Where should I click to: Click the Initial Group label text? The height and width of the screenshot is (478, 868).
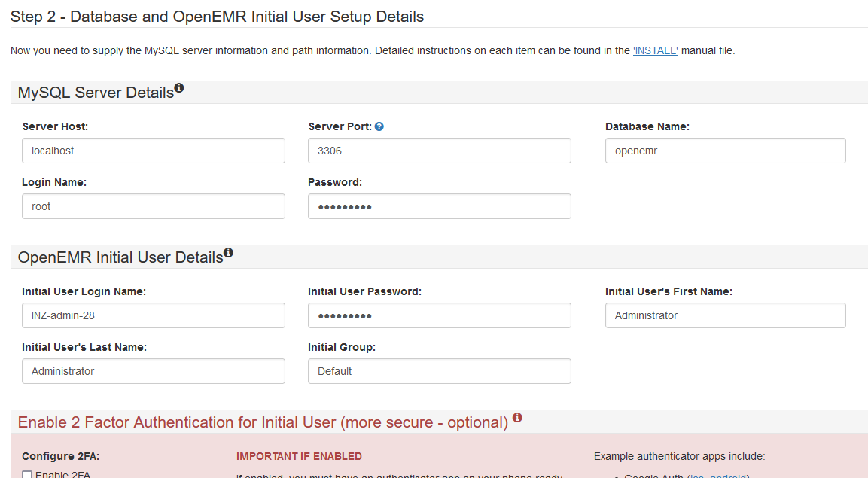[341, 347]
